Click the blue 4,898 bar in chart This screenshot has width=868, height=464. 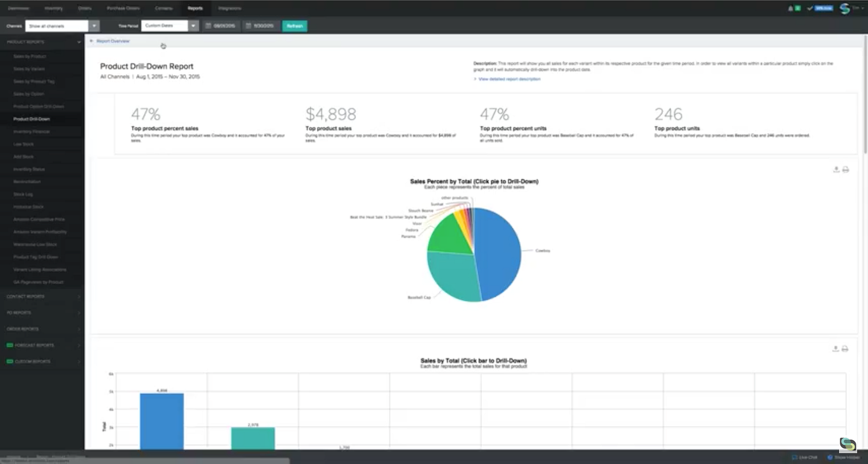coord(162,421)
